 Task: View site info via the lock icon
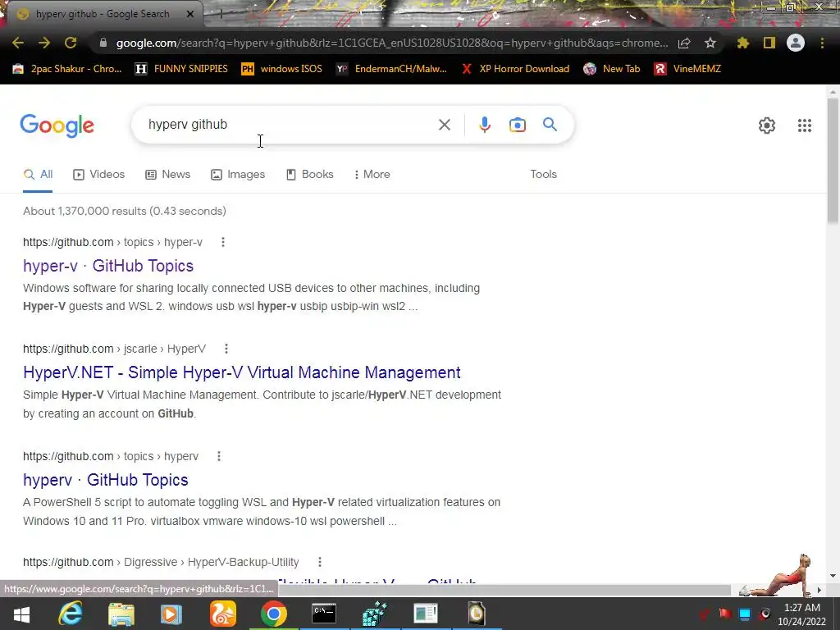point(103,43)
